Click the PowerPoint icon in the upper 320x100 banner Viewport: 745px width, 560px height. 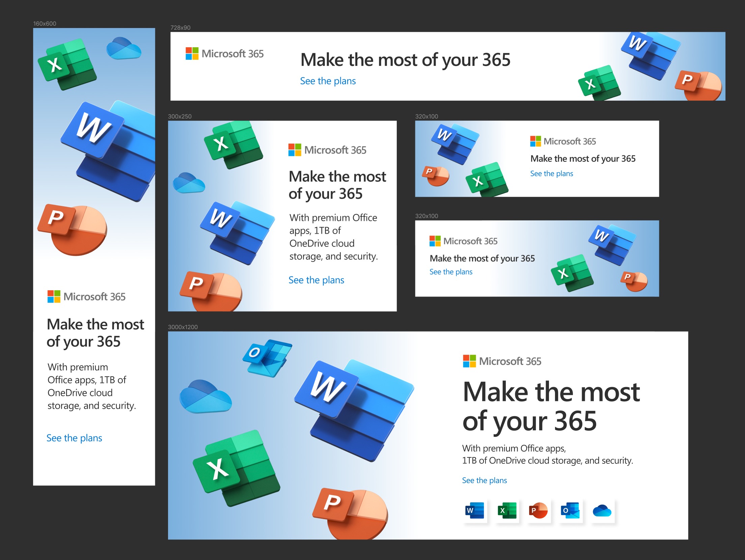click(436, 176)
